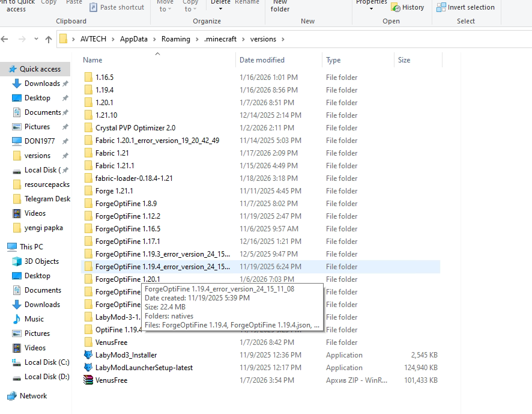This screenshot has height=414, width=532.
Task: Click the Network icon in sidebar
Action: click(x=11, y=396)
